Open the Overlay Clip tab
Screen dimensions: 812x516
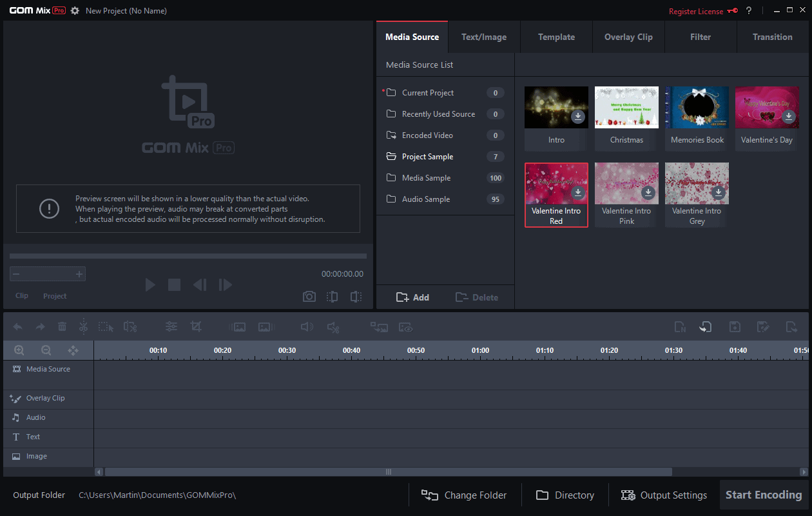point(628,37)
